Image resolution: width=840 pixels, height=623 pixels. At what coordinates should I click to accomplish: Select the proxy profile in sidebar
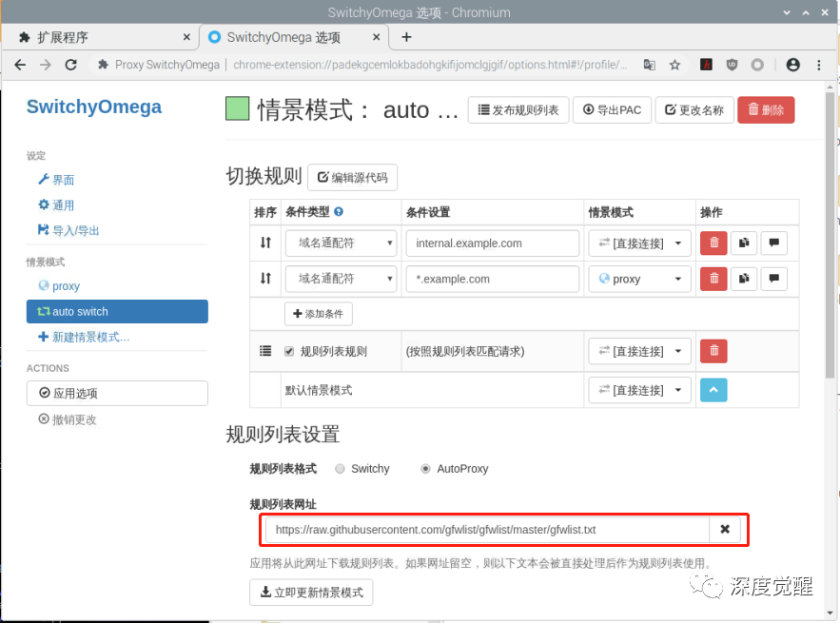point(59,285)
